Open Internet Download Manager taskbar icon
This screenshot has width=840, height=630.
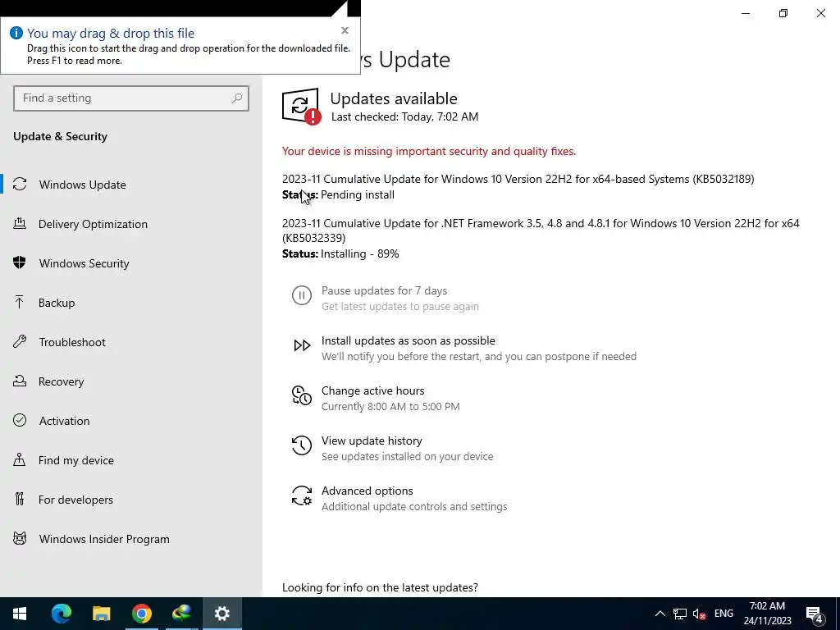[x=181, y=614]
